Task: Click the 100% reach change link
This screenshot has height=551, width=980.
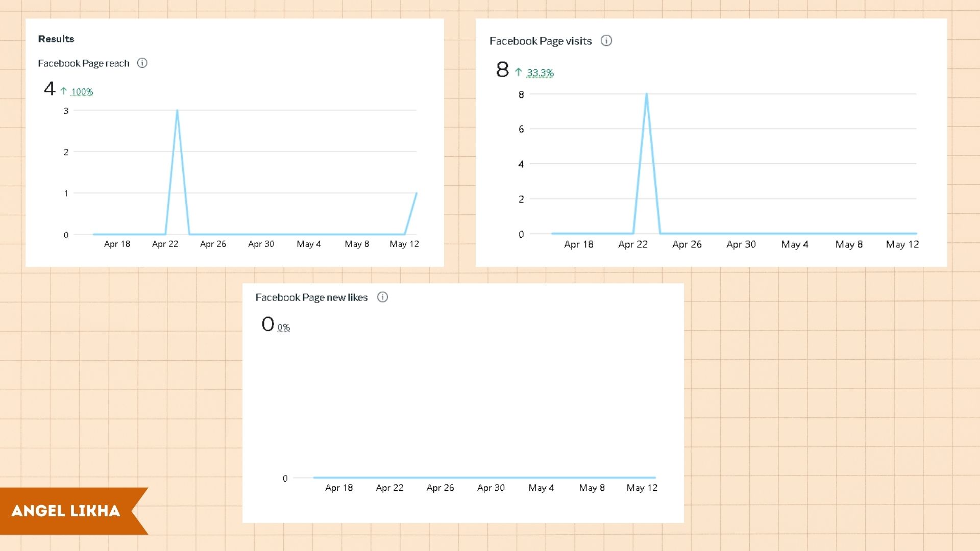Action: point(82,92)
